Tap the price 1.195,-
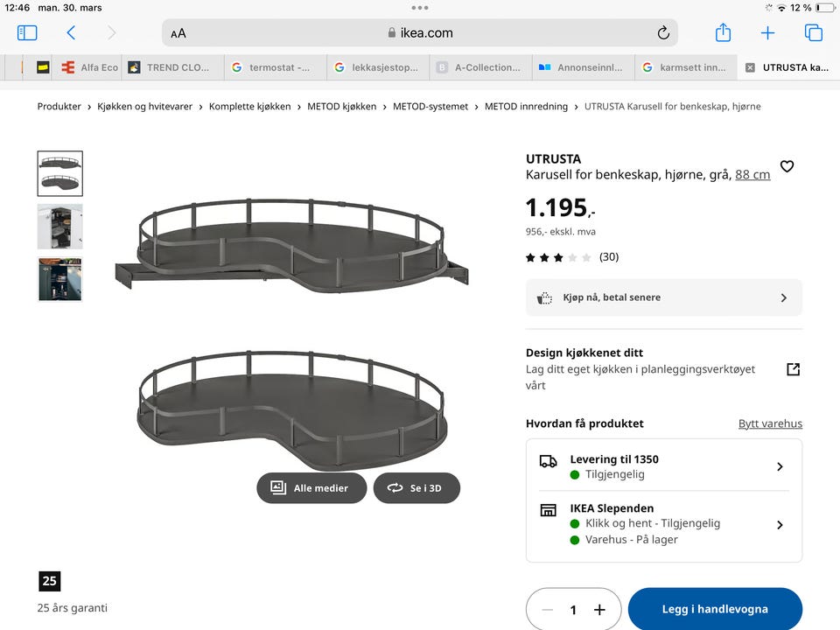 point(560,208)
